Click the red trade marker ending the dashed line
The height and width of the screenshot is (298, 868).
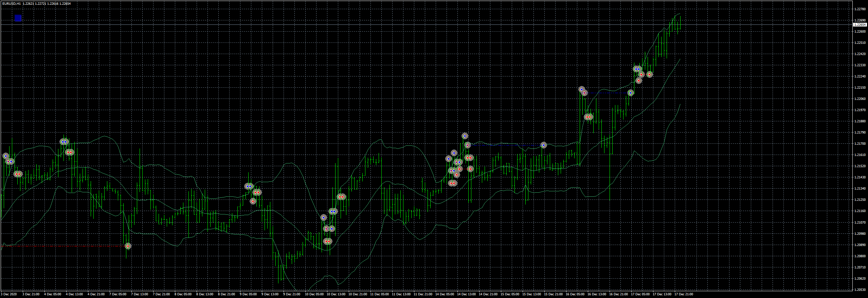128,246
